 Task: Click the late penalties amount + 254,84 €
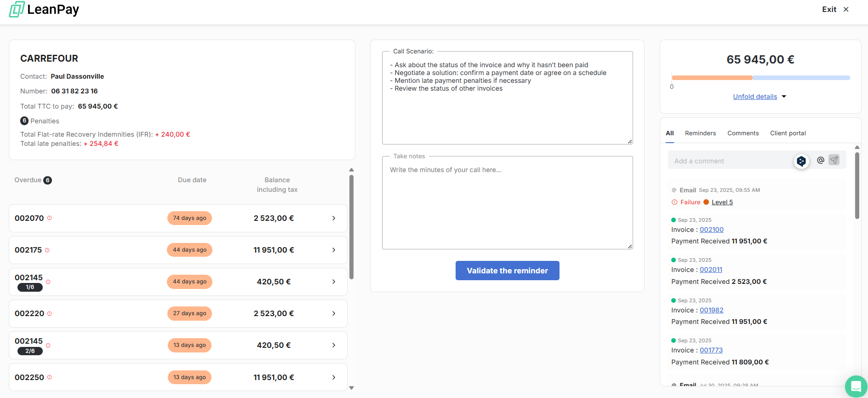tap(101, 144)
